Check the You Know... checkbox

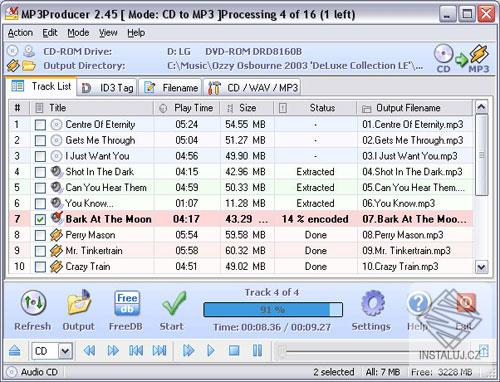click(40, 204)
